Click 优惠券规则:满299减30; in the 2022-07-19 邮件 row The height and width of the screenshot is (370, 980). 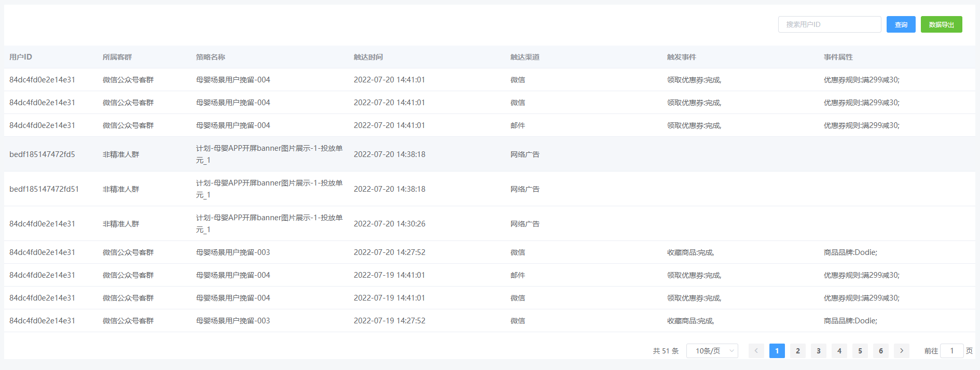862,275
